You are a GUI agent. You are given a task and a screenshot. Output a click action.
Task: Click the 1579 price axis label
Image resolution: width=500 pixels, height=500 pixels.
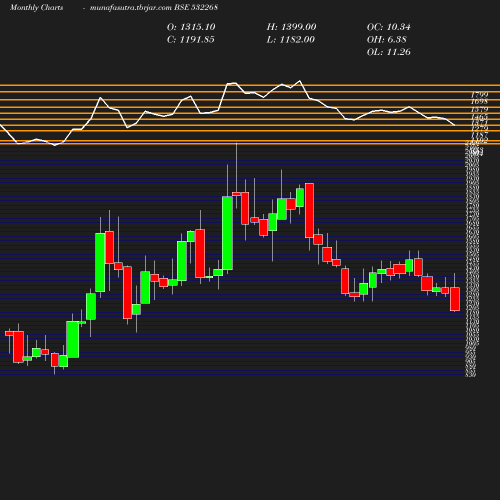(x=479, y=109)
